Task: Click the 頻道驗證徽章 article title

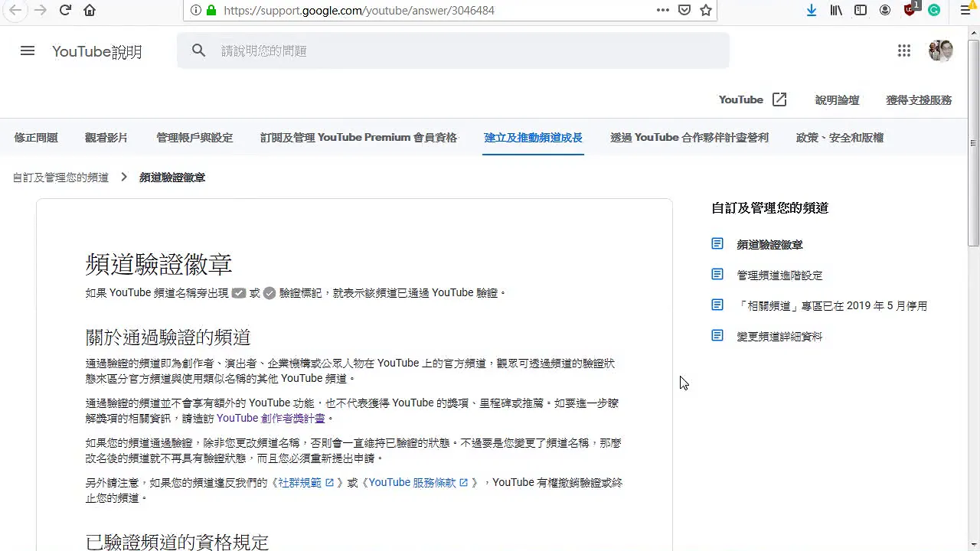Action: click(x=158, y=264)
